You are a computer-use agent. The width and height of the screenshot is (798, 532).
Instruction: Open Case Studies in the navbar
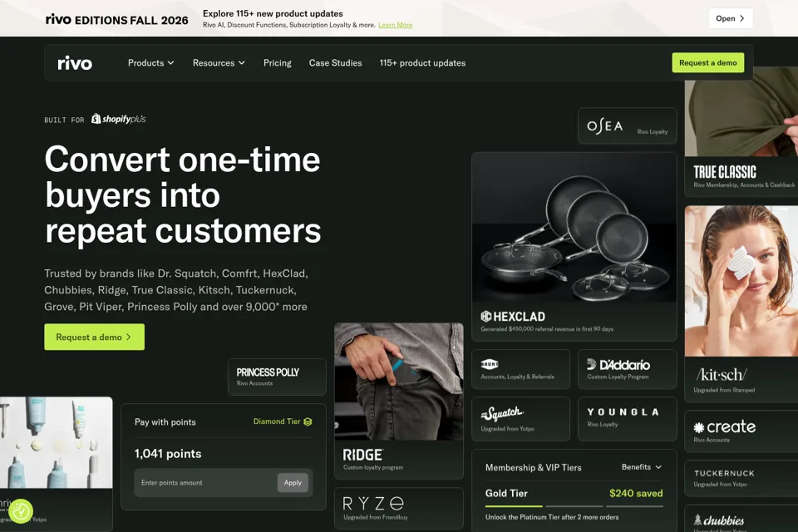(335, 62)
